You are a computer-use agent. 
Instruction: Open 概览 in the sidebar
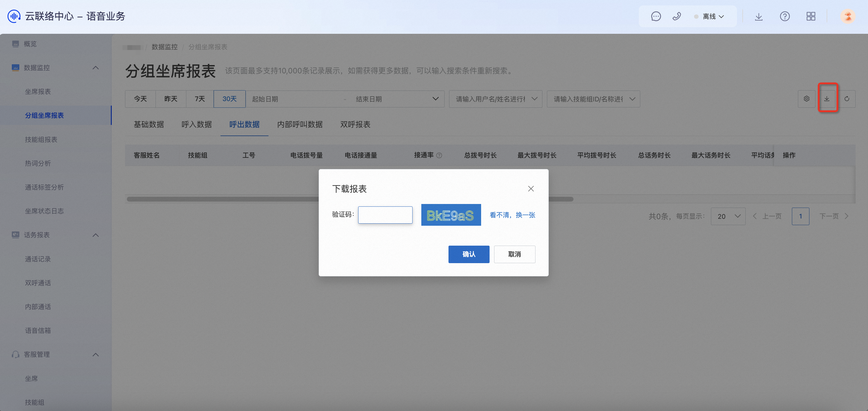(30, 44)
